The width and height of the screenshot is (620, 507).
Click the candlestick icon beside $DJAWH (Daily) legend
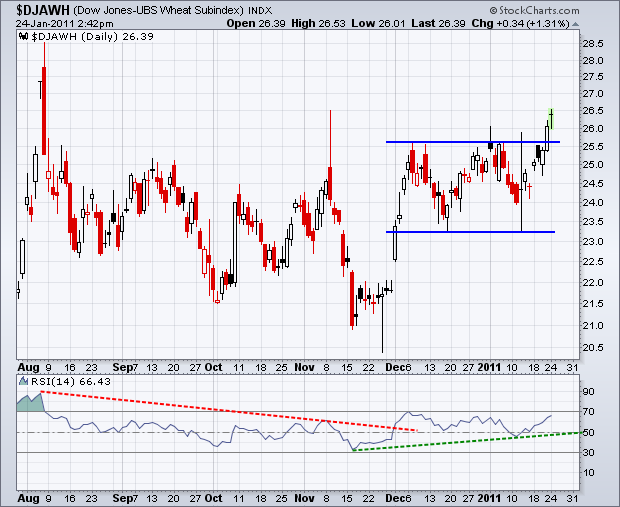point(23,37)
